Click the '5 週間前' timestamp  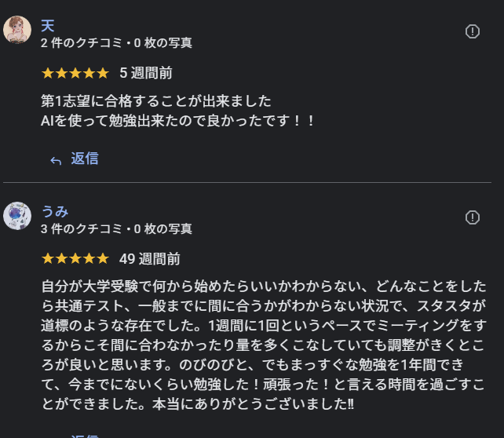point(146,73)
